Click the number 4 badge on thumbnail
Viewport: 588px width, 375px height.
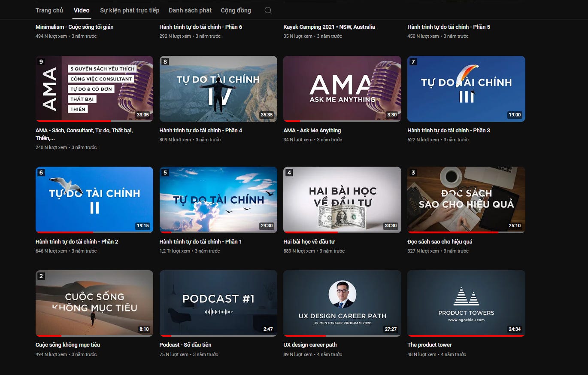[x=289, y=173]
